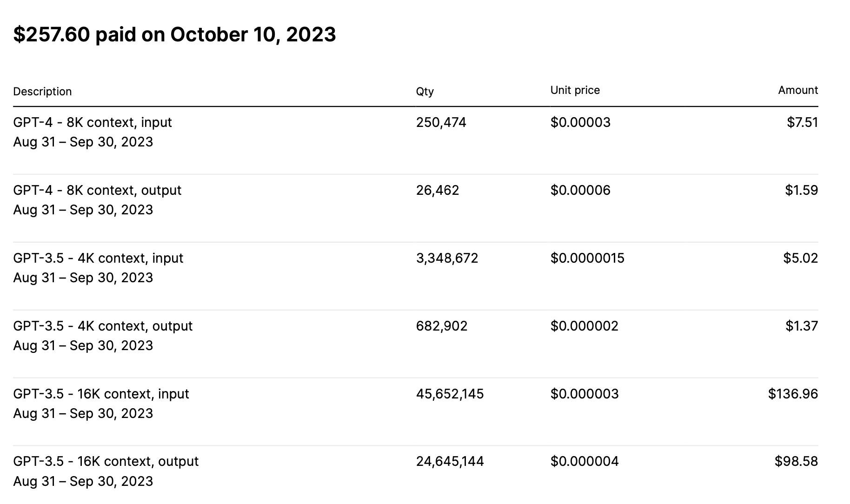
Task: Click the "$257.60 paid on October 10, 2023" heading
Action: tap(174, 35)
